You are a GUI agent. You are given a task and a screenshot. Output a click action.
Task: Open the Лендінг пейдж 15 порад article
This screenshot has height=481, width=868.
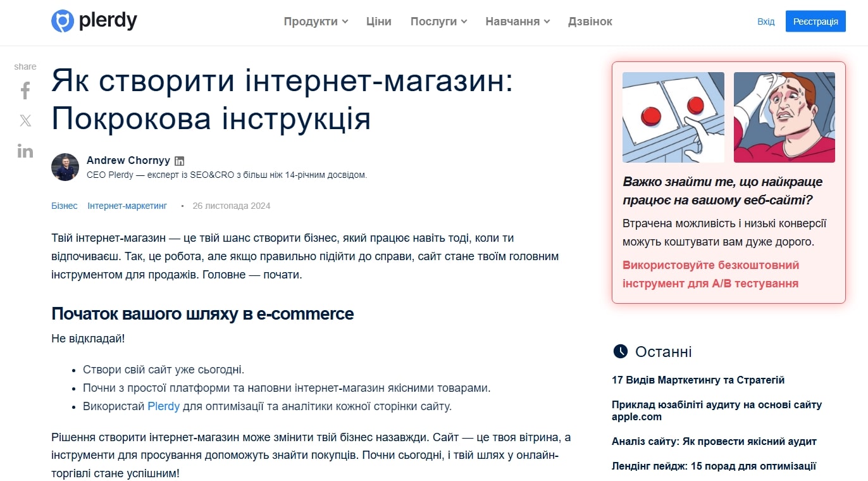712,465
